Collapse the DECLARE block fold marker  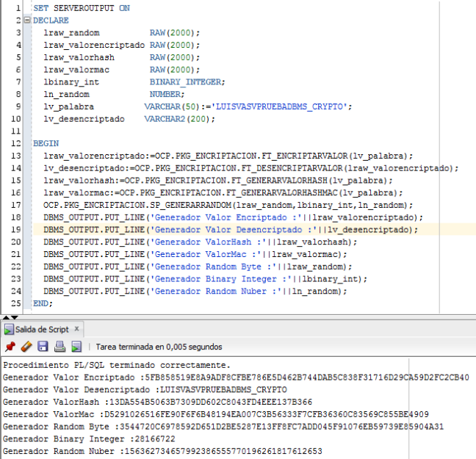(27, 20)
